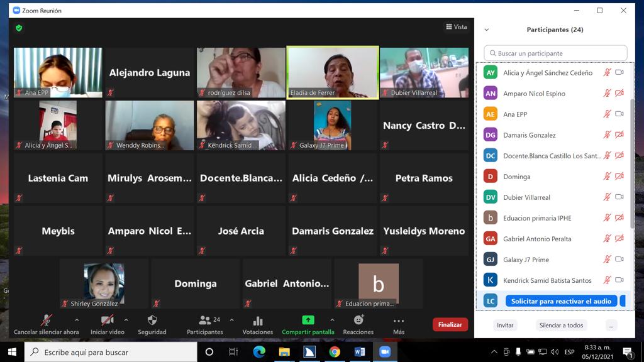Toggle microphone icon for Eduacion primaria IPHE

607,217
